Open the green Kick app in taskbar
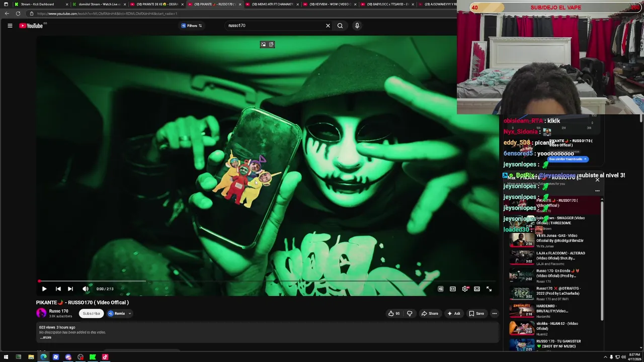The image size is (644, 362). pos(93,357)
